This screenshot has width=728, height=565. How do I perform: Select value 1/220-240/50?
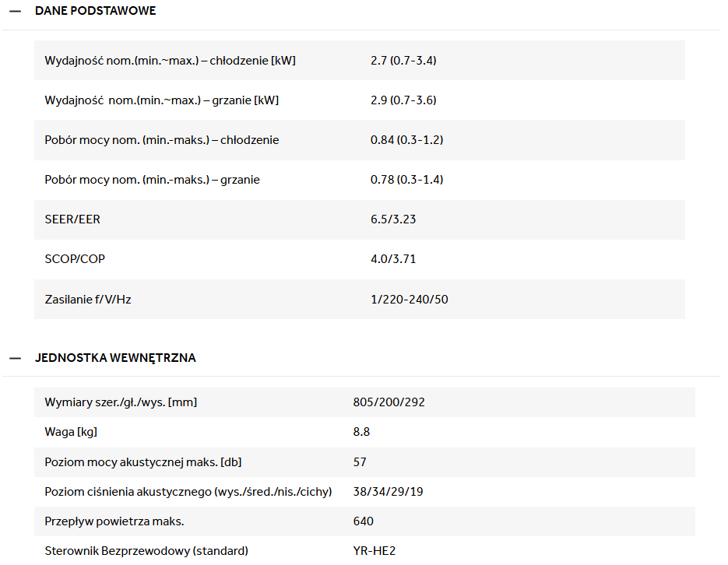409,299
